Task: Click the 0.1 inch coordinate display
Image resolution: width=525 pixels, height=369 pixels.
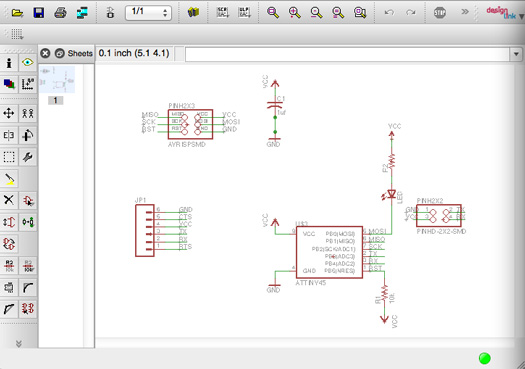Action: tap(134, 53)
